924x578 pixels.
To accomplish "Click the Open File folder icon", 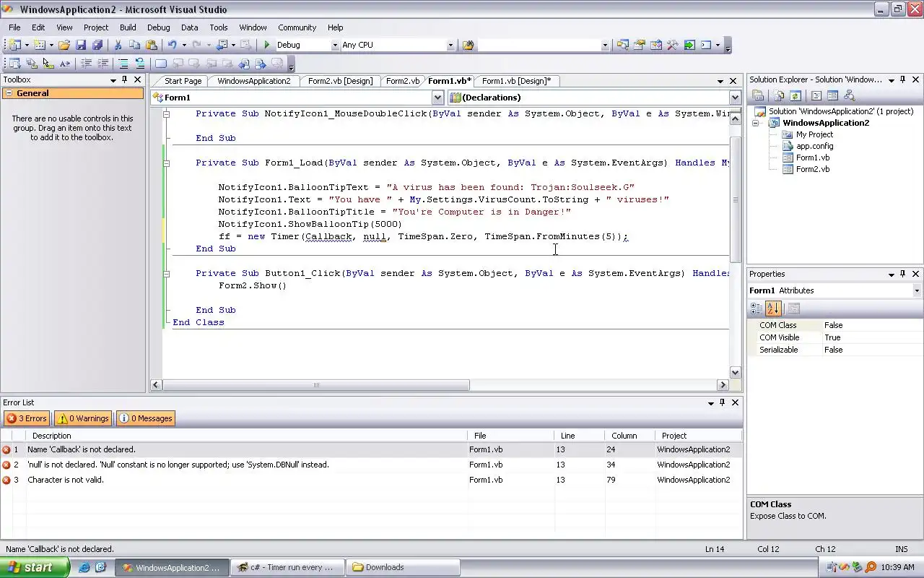I will point(64,45).
